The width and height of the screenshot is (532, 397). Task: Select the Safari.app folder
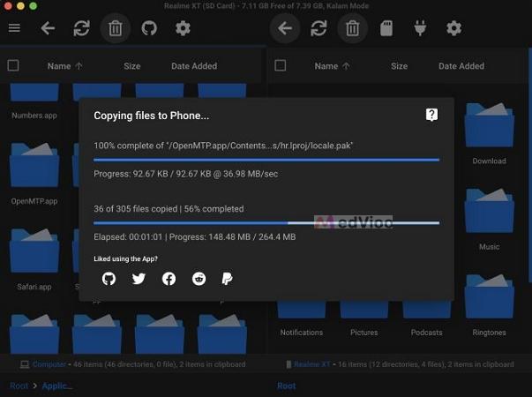point(34,259)
